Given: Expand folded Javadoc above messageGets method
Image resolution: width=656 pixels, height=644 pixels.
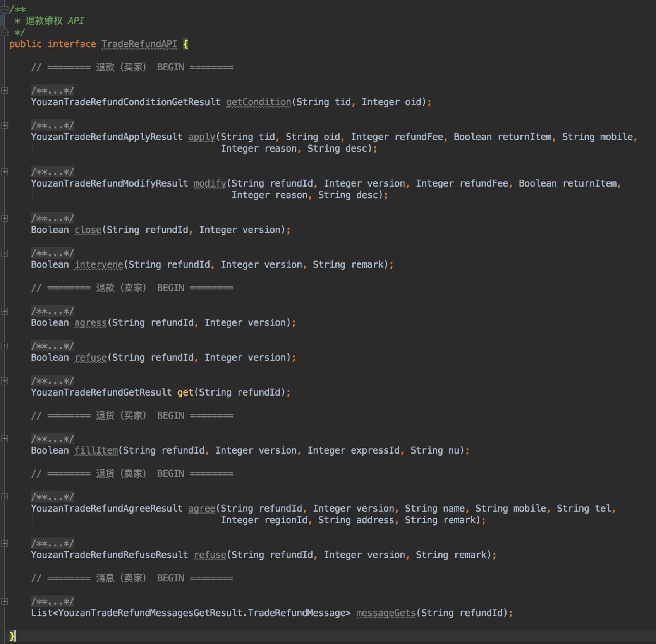Looking at the screenshot, I should pyautogui.click(x=5, y=601).
